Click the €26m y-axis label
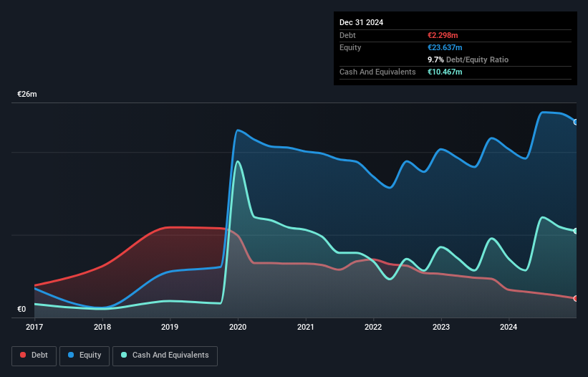Viewport: 588px width, 377px height. click(x=27, y=94)
